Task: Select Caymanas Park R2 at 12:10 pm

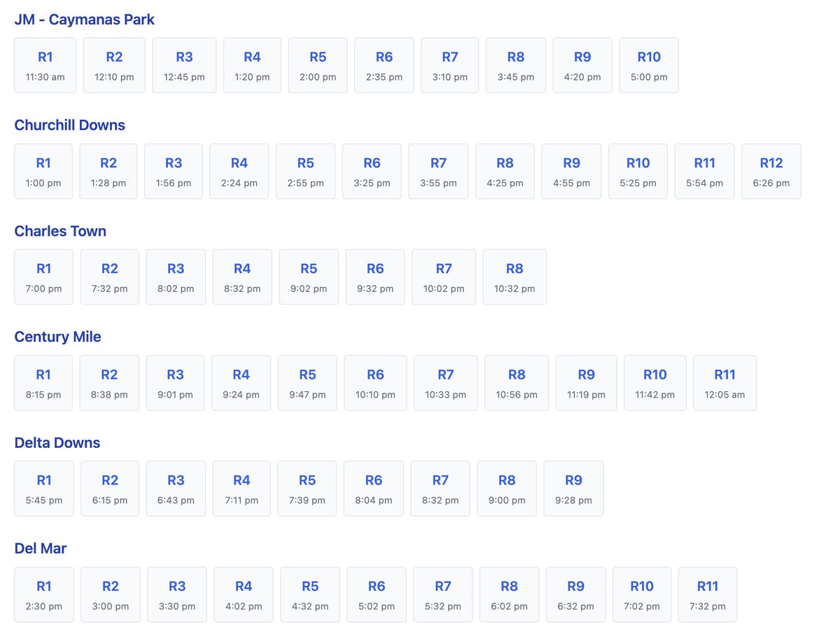Action: coord(114,65)
